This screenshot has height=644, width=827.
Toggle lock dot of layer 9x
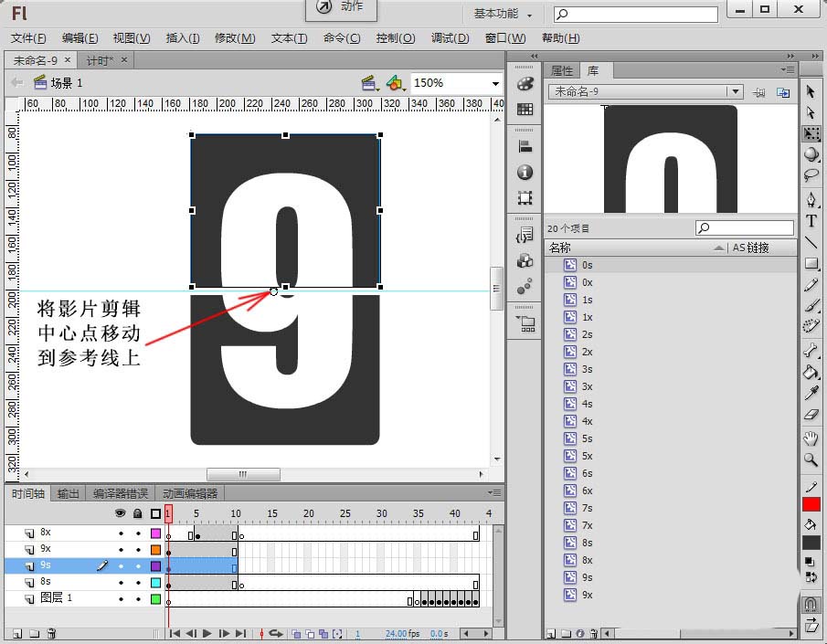tap(138, 550)
